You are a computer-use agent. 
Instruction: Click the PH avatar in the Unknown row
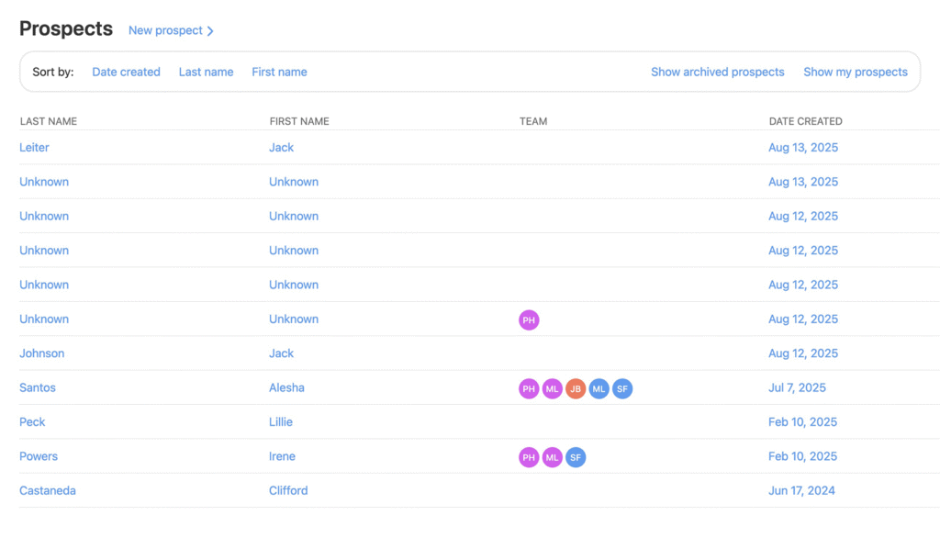tap(529, 319)
